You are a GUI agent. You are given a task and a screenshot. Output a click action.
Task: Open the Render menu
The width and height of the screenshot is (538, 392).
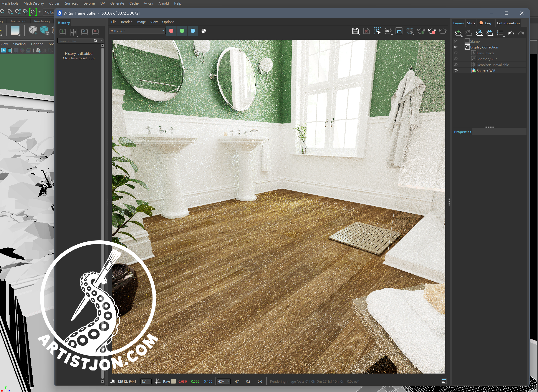126,22
